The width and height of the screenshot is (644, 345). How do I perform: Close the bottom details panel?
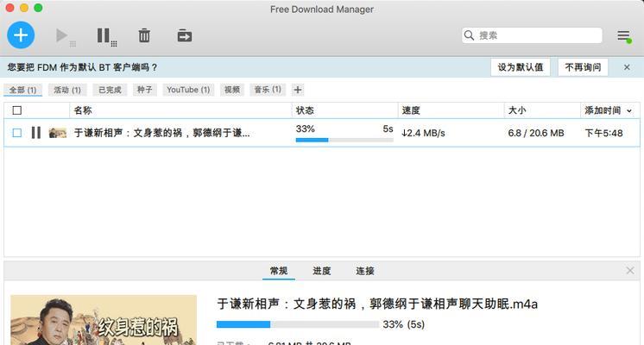click(630, 270)
